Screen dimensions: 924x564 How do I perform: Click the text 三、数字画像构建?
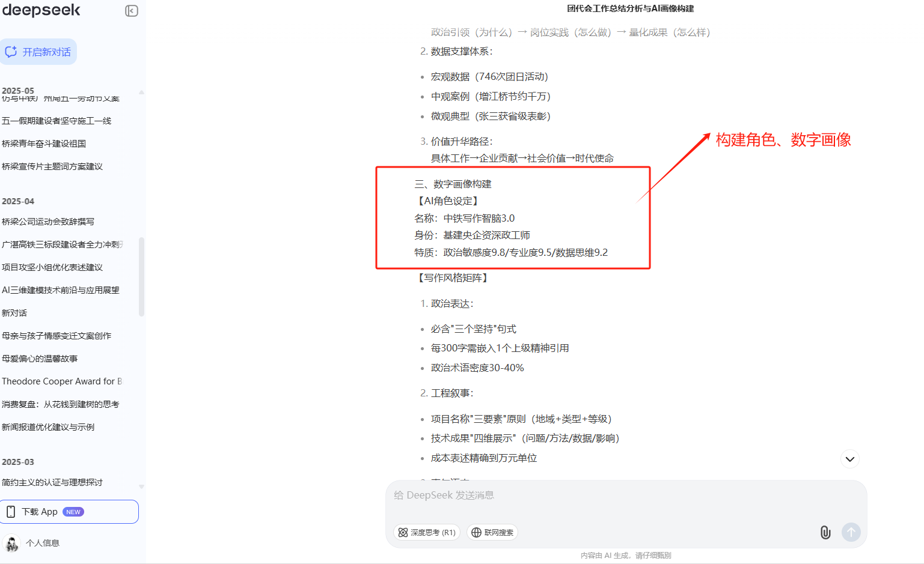coord(453,184)
